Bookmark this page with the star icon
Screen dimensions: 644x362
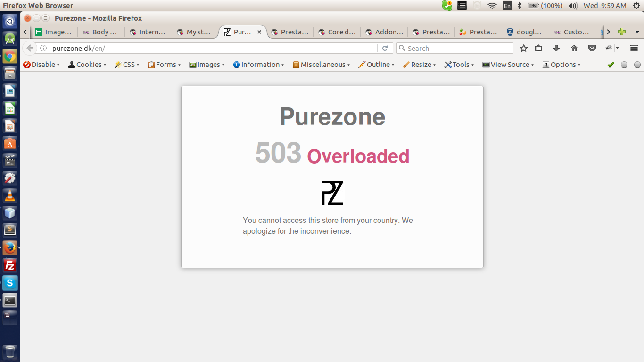pos(523,48)
